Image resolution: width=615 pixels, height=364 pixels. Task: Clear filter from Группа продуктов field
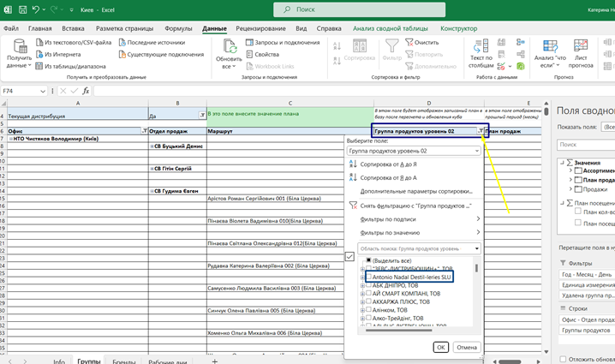coord(410,206)
